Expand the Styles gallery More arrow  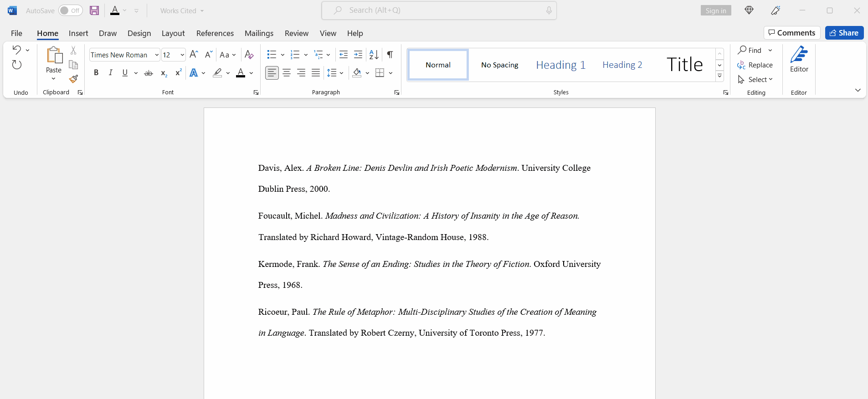point(719,76)
